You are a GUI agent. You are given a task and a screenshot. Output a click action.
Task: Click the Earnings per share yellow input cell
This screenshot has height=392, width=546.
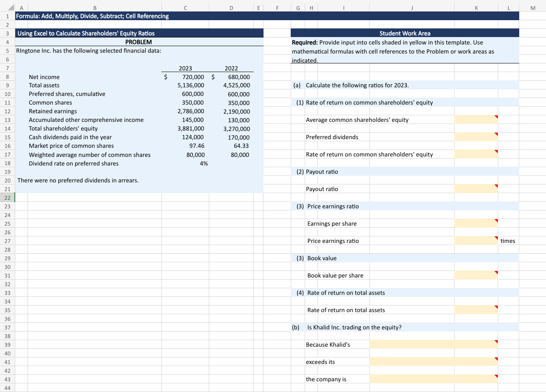(x=476, y=224)
